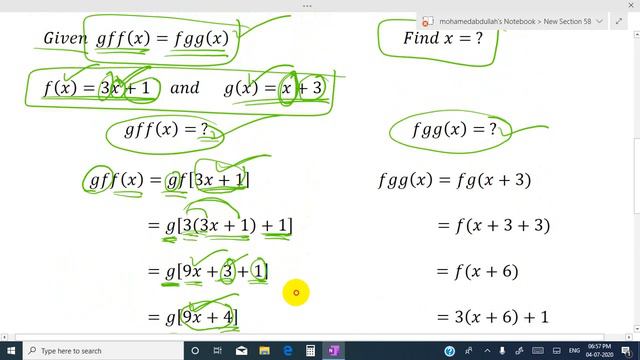Click the 'fgg(x) = fg(x + 3)' line
This screenshot has height=360, width=640.
455,180
